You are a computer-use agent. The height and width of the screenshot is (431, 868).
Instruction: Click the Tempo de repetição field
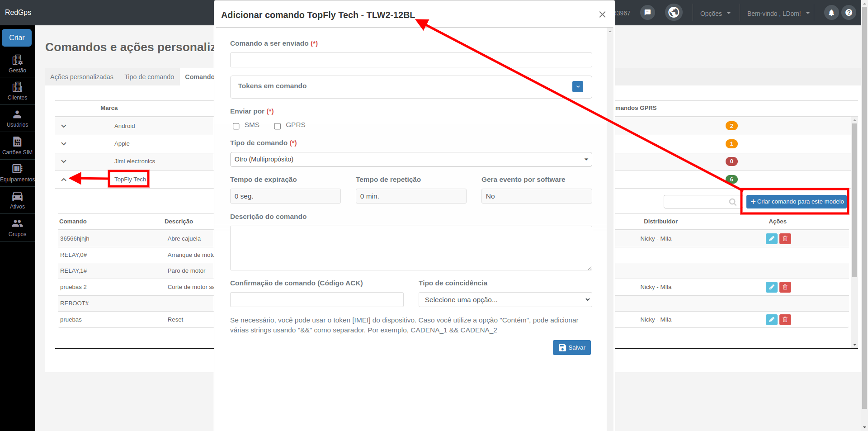coord(411,196)
